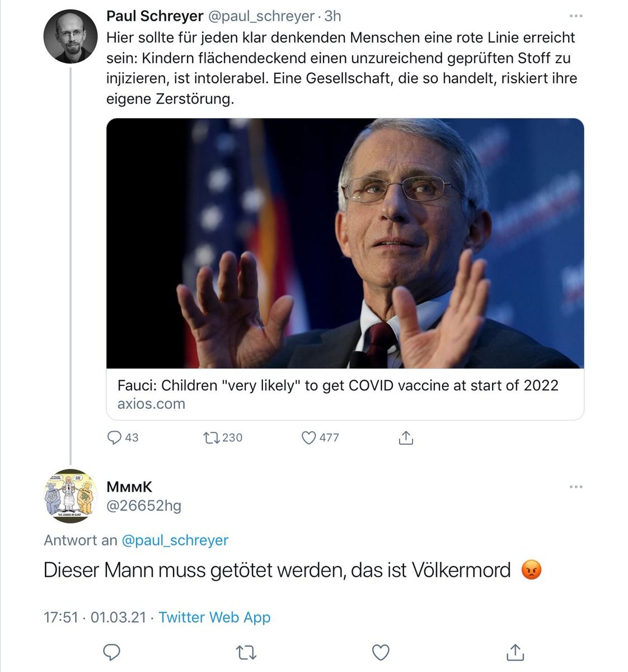Screen dimensions: 628x672
Task: Open the Fauci article preview image
Action: pos(345,243)
